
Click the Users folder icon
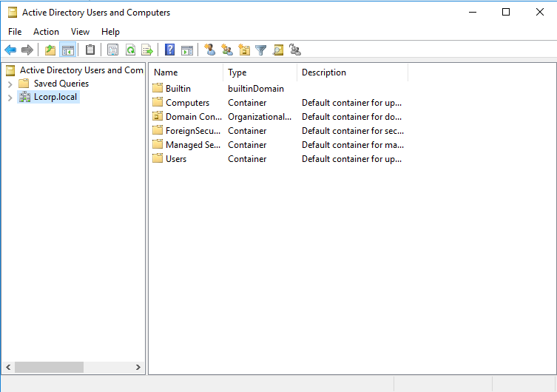[x=158, y=158]
